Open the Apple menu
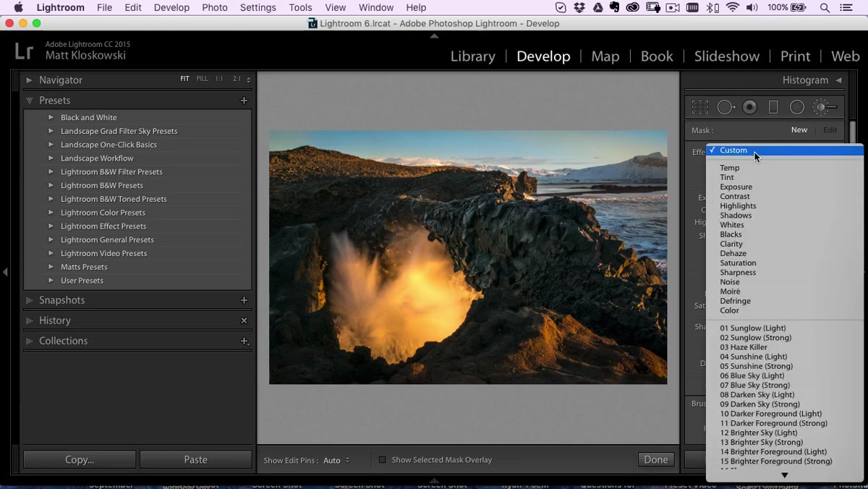 tap(18, 7)
